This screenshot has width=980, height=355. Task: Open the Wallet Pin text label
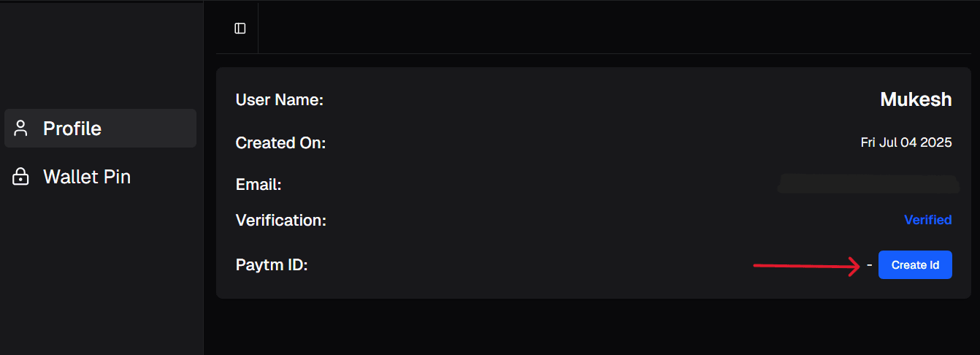[x=86, y=177]
